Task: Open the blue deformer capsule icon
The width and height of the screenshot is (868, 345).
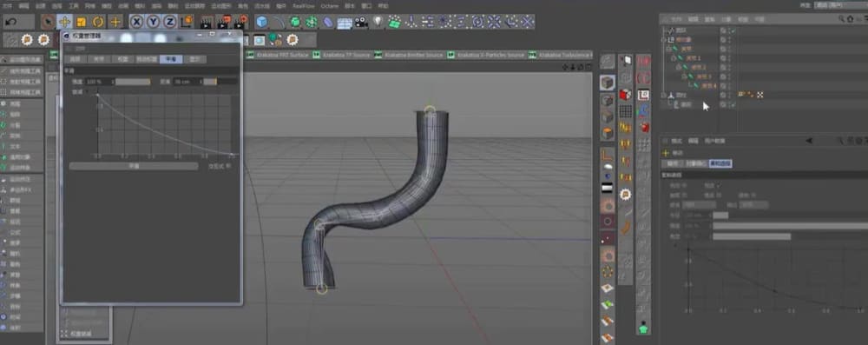Action: [328, 23]
